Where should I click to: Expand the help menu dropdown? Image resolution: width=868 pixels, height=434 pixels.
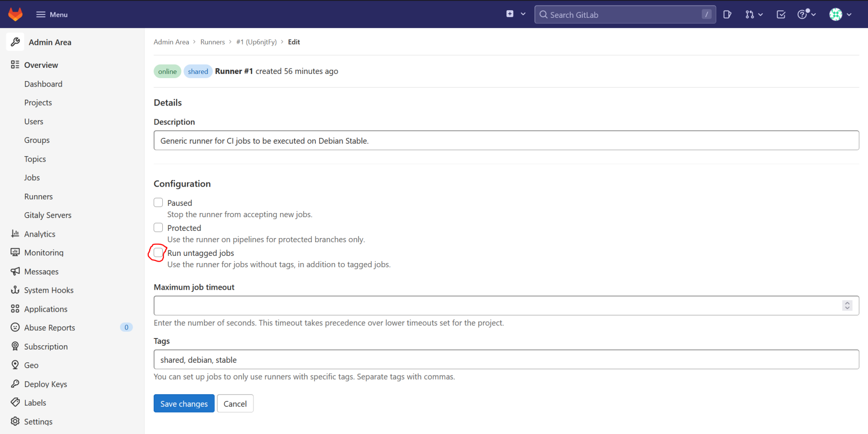(x=804, y=14)
